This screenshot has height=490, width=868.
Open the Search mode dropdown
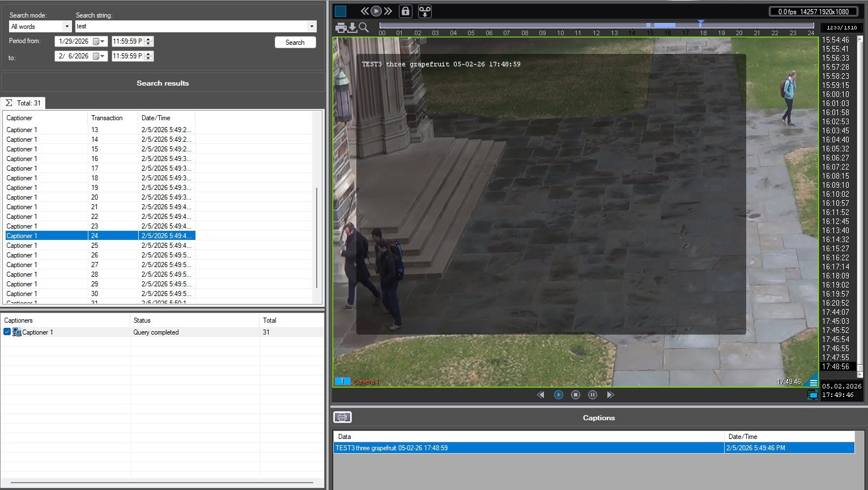tap(67, 27)
